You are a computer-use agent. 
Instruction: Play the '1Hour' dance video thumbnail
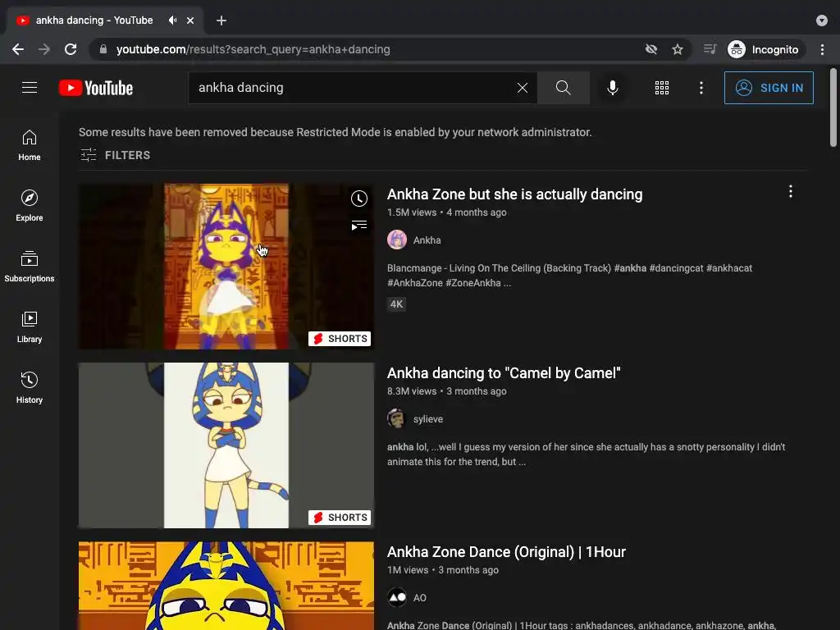coord(226,586)
